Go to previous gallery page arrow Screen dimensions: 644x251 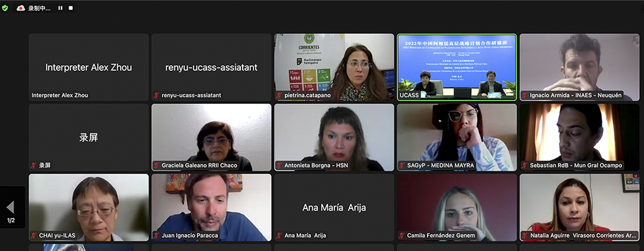pyautogui.click(x=10, y=207)
